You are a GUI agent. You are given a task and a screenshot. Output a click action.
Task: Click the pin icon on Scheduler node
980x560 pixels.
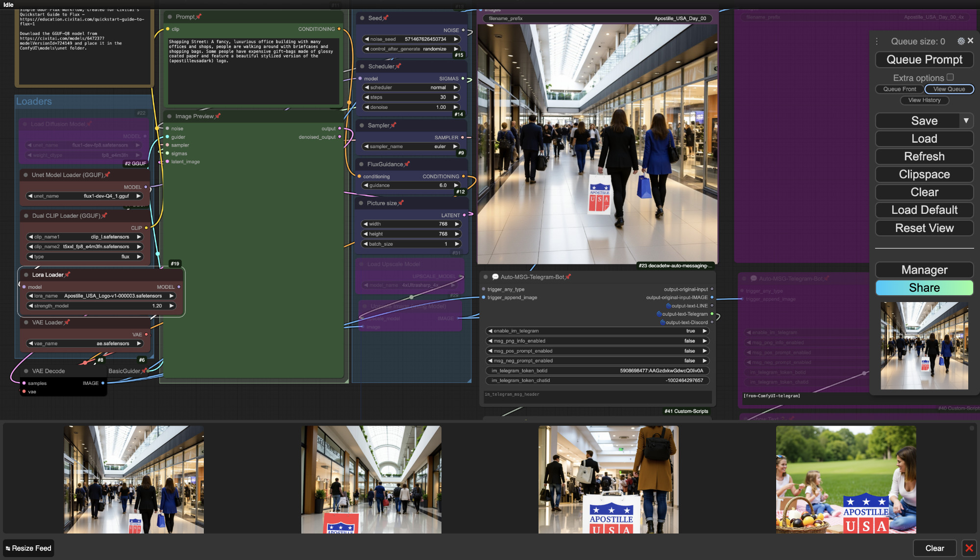(398, 66)
